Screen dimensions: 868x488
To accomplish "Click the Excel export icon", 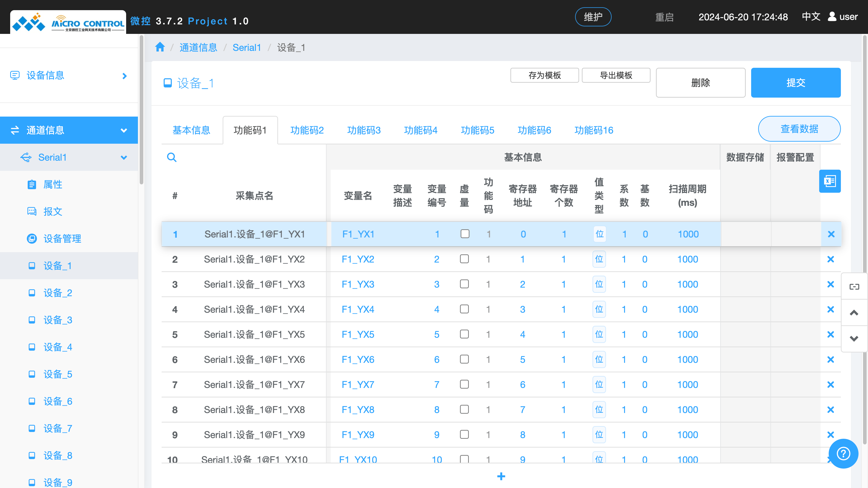I will pyautogui.click(x=830, y=181).
